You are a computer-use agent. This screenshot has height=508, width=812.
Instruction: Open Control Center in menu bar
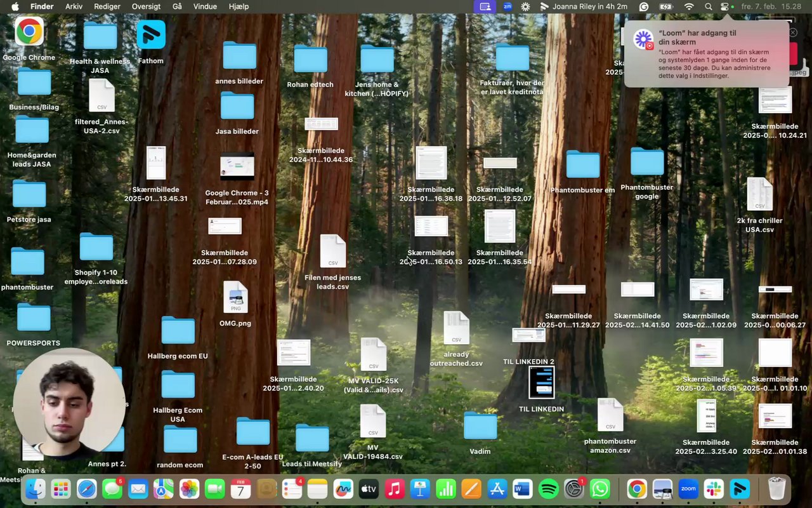tap(724, 6)
